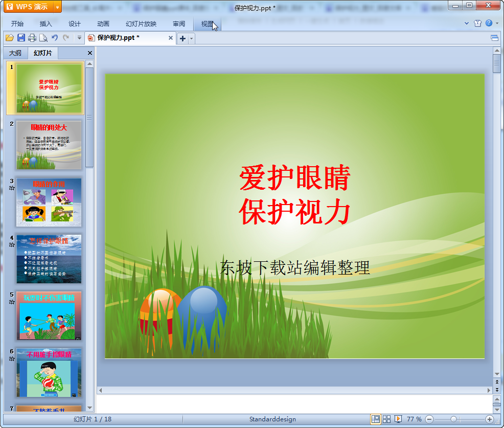Open help question mark icon
504x428 pixels.
tap(489, 23)
